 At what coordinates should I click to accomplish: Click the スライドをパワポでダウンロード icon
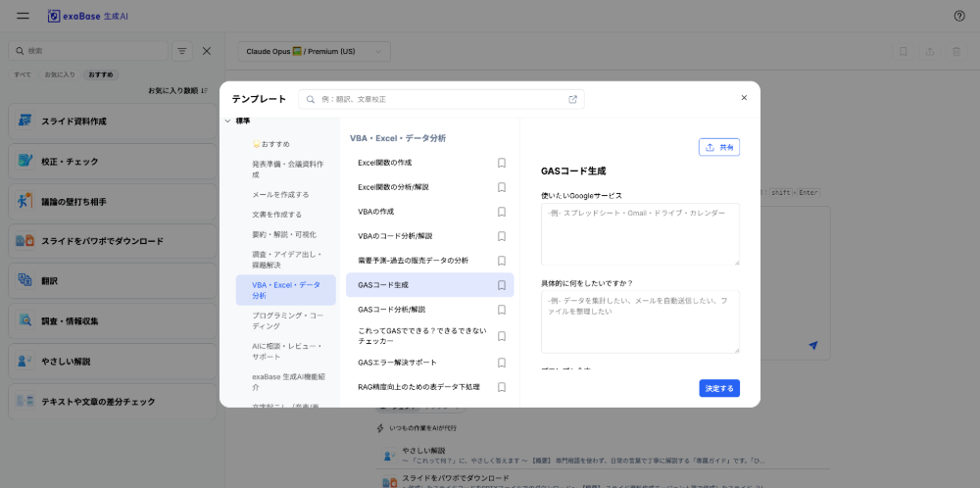pos(24,240)
